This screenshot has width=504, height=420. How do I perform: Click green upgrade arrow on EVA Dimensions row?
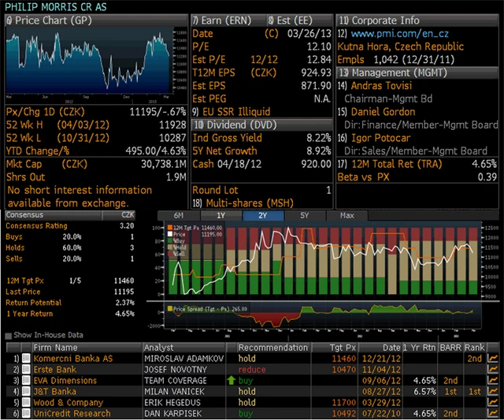pyautogui.click(x=230, y=381)
